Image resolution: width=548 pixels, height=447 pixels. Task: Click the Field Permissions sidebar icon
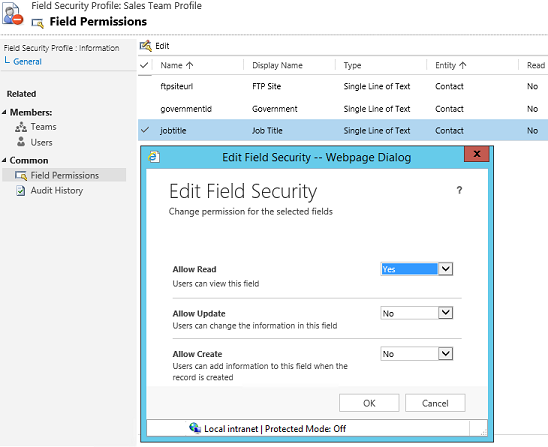tap(21, 175)
